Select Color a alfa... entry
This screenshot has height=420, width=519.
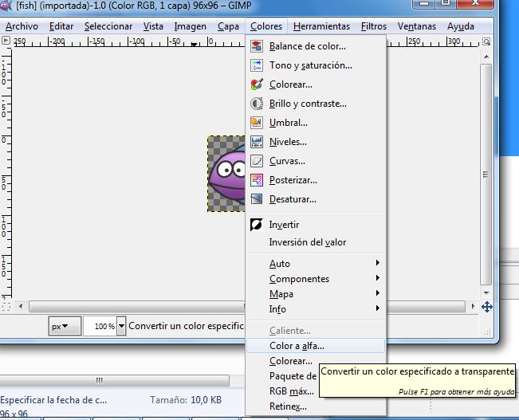[316, 346]
